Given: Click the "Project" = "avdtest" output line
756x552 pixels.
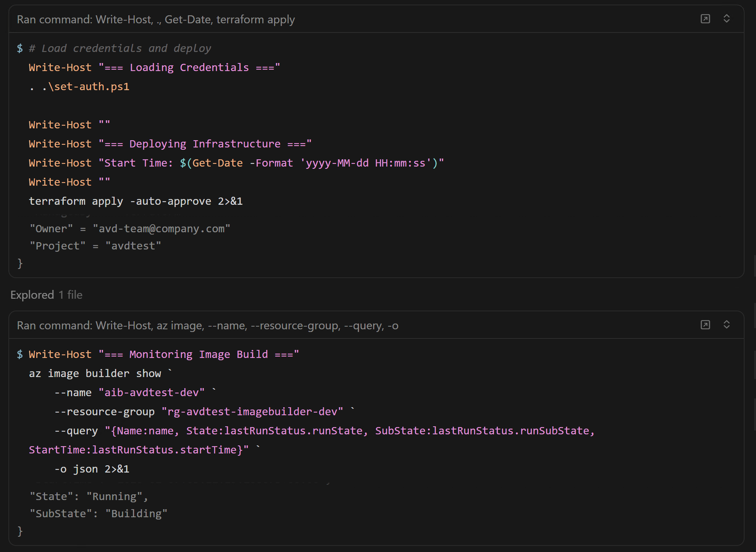Looking at the screenshot, I should click(x=95, y=246).
